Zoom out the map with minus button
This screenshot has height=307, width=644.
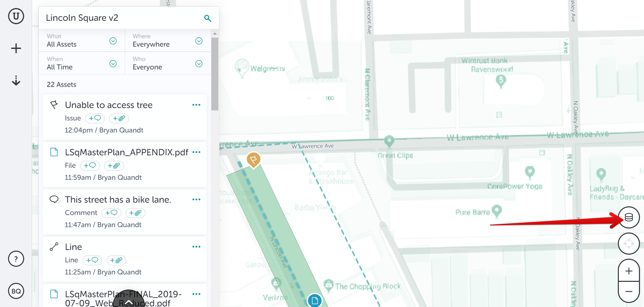click(629, 292)
